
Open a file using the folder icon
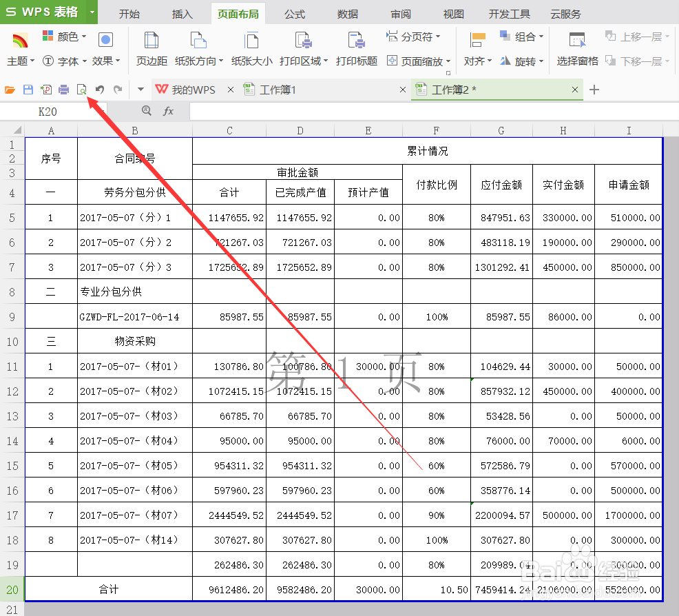pos(8,90)
